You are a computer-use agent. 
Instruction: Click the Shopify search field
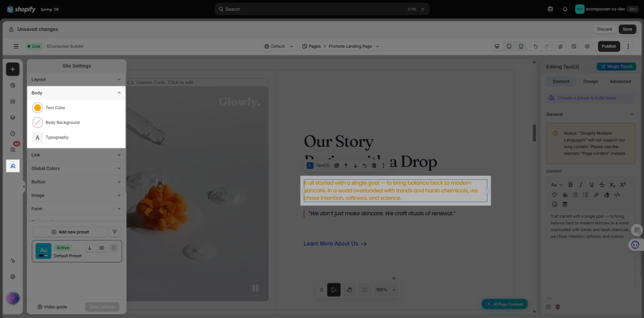tap(322, 9)
